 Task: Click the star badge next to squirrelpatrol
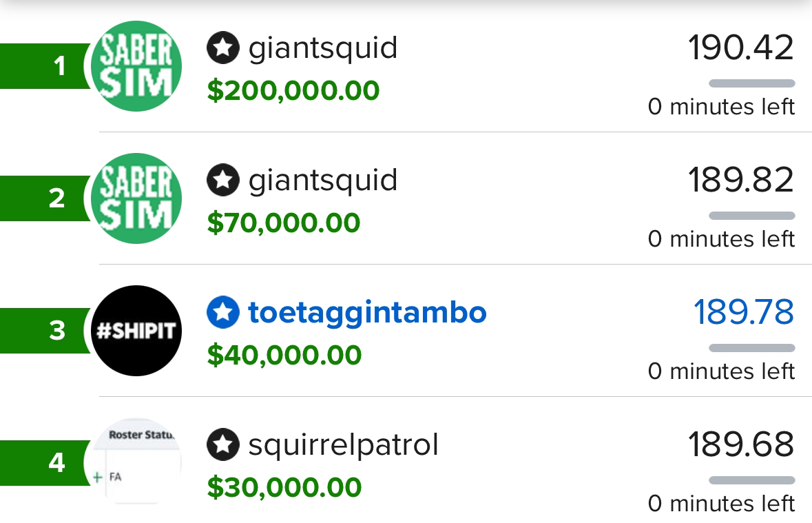point(222,445)
